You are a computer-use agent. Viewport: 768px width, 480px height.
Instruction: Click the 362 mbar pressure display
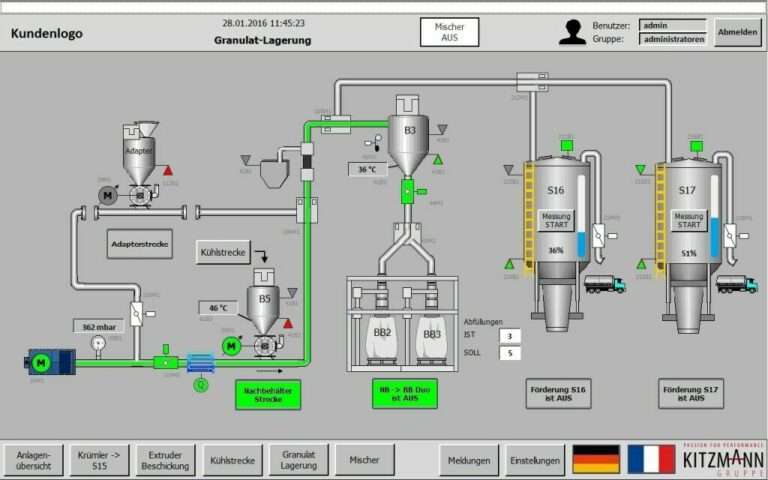pyautogui.click(x=98, y=327)
